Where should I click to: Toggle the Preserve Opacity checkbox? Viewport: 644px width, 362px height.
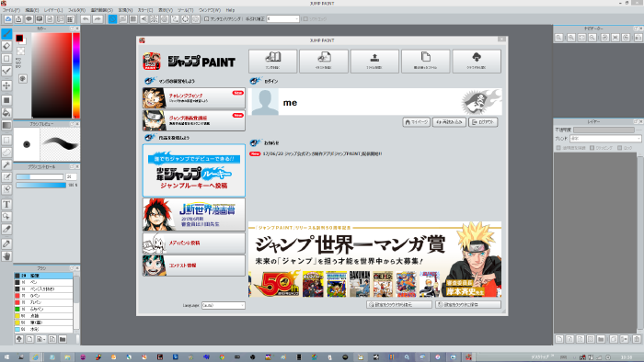pos(558,148)
